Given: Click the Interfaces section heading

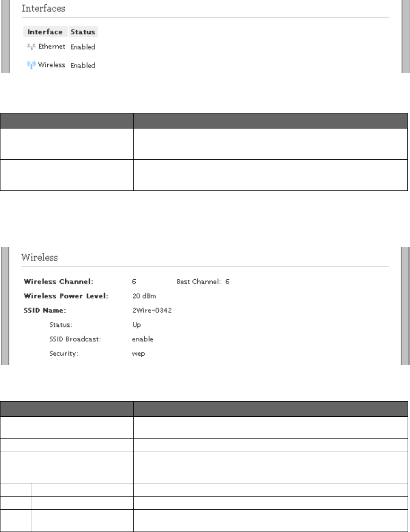Looking at the screenshot, I should click(44, 8).
